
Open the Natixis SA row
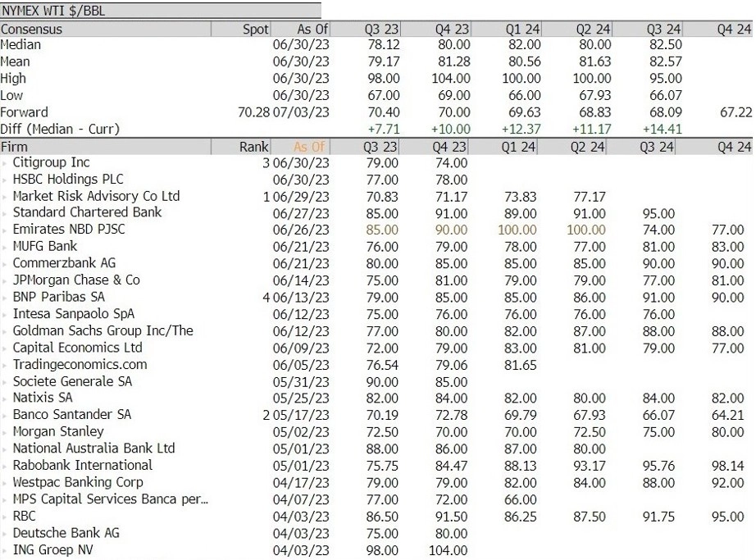coord(376,398)
